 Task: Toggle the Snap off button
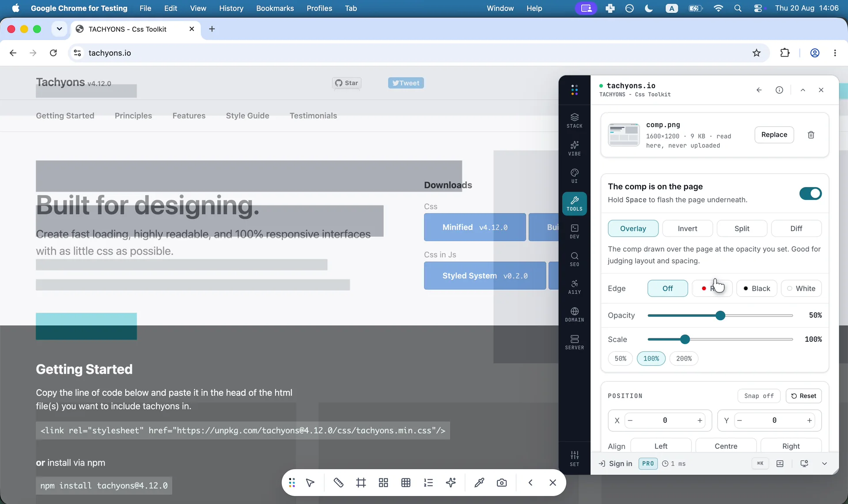759,396
